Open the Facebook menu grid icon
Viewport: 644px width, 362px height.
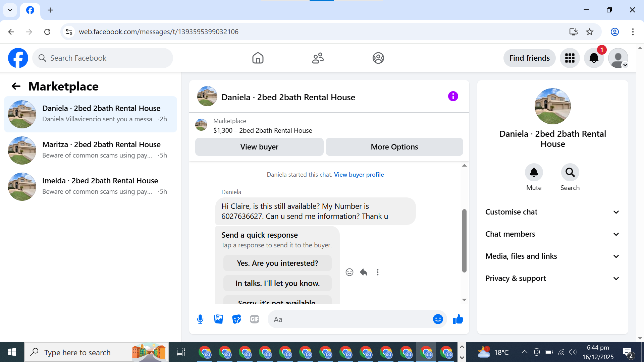[x=570, y=58]
